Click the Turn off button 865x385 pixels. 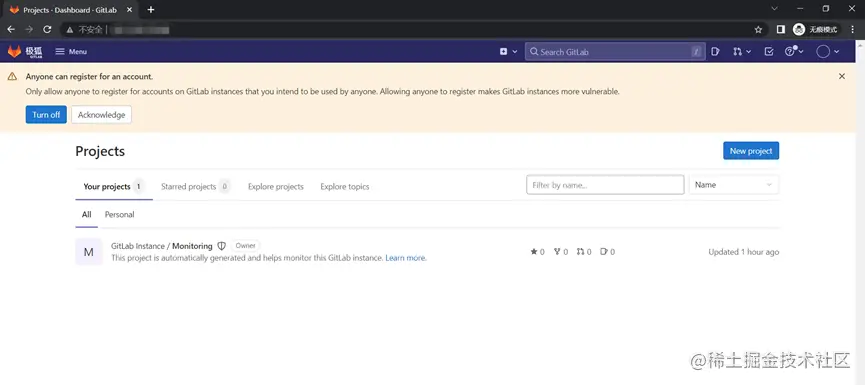pyautogui.click(x=46, y=115)
